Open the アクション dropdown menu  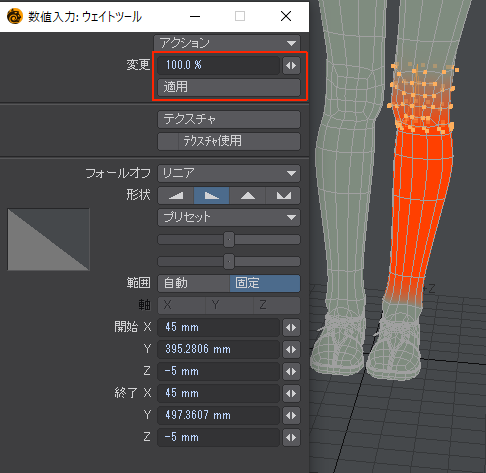[227, 43]
